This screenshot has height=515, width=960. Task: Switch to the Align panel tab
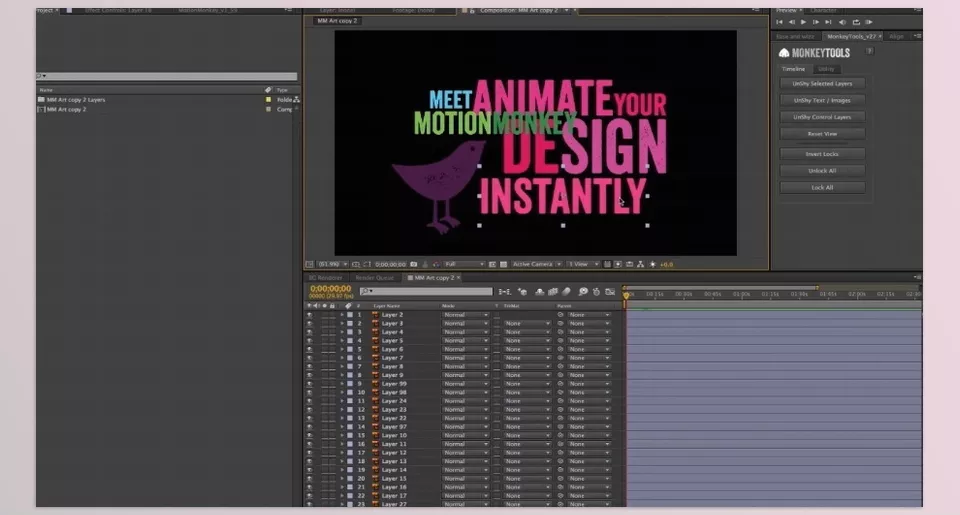896,37
